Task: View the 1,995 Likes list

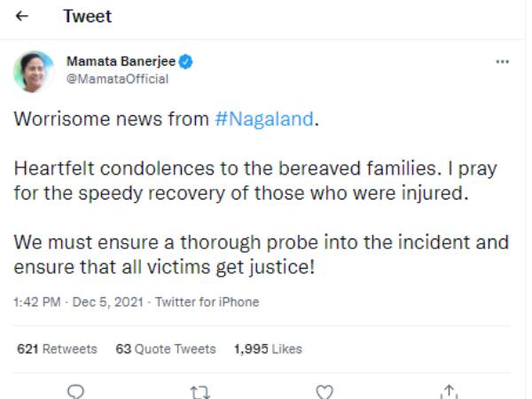Action: (266, 349)
